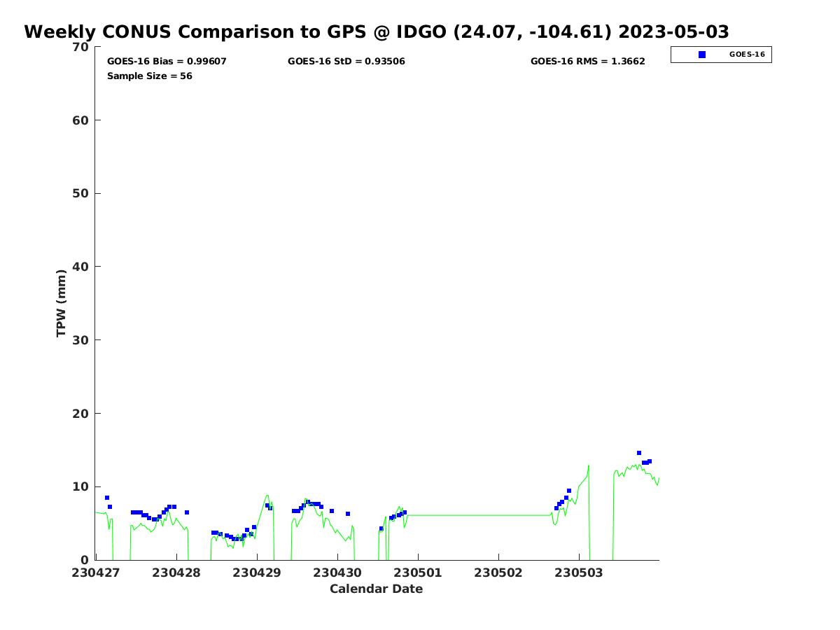Click the chart title text

point(377,32)
